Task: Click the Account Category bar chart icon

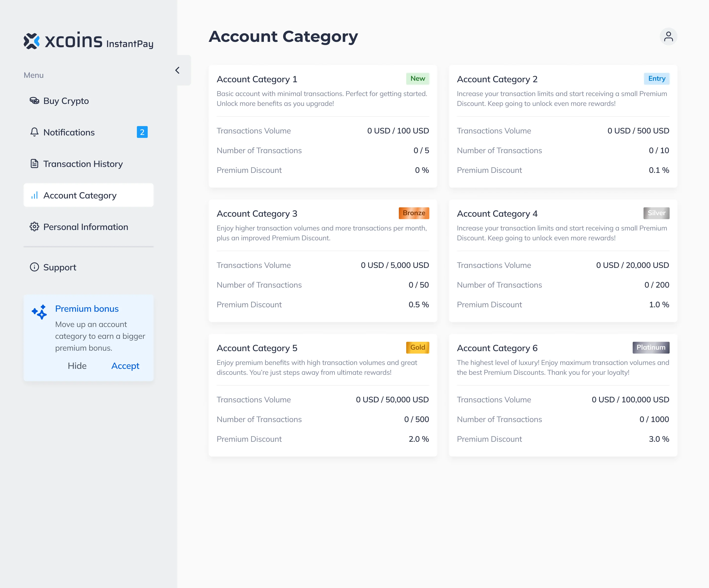Action: 34,195
